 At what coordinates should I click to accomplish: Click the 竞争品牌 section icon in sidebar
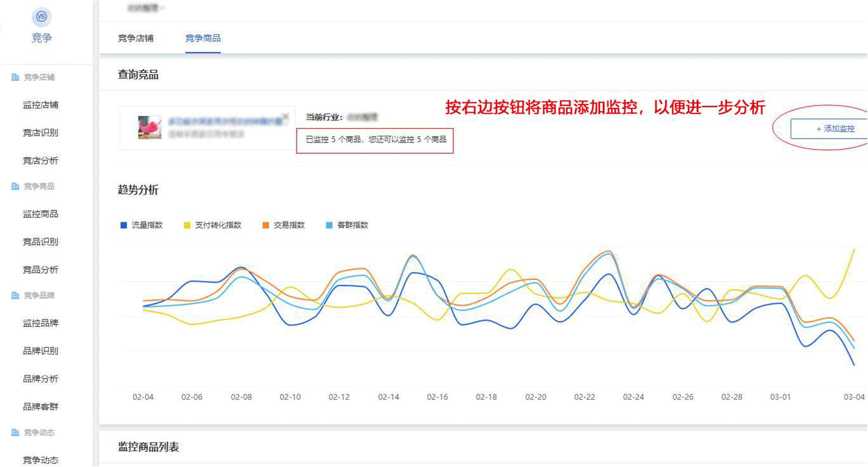tap(15, 295)
